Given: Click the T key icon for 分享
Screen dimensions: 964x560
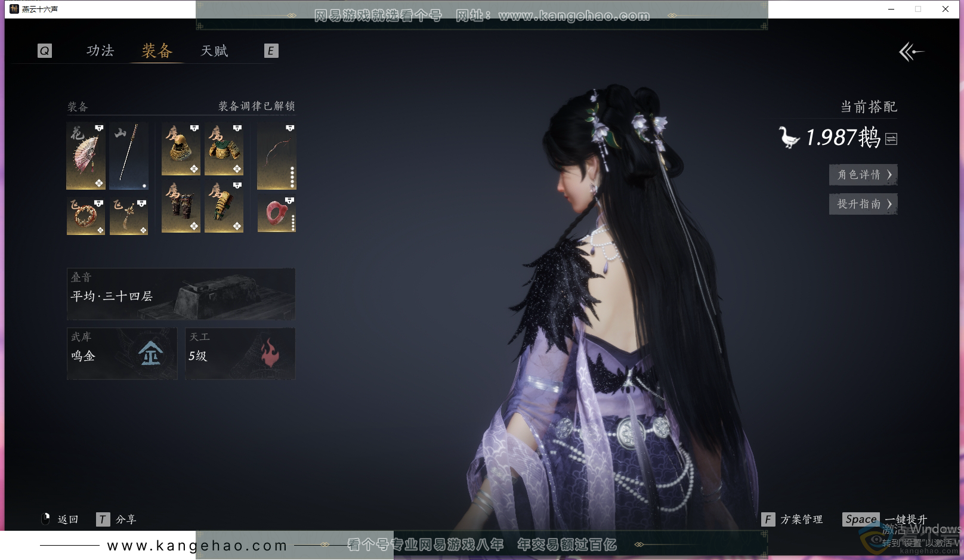Looking at the screenshot, I should [x=103, y=519].
